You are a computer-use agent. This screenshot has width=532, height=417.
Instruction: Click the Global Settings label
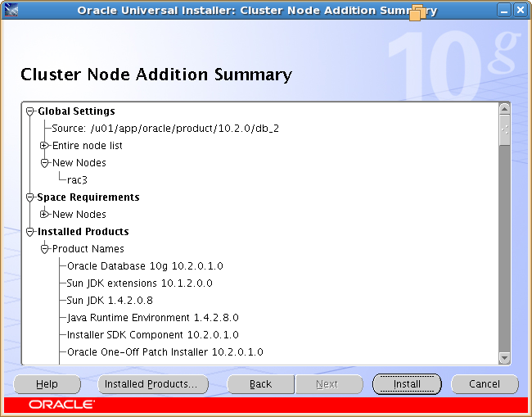[76, 111]
